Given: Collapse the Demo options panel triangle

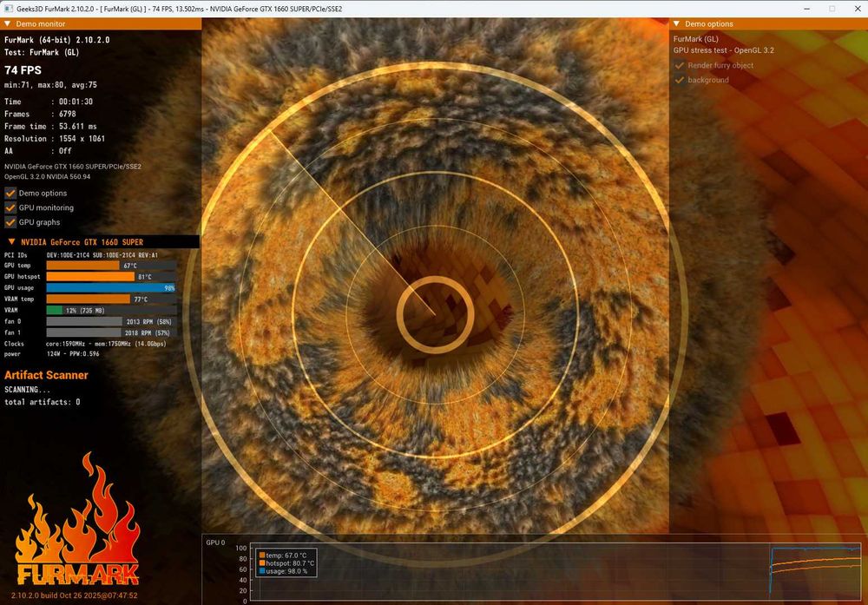Looking at the screenshot, I should pyautogui.click(x=676, y=23).
